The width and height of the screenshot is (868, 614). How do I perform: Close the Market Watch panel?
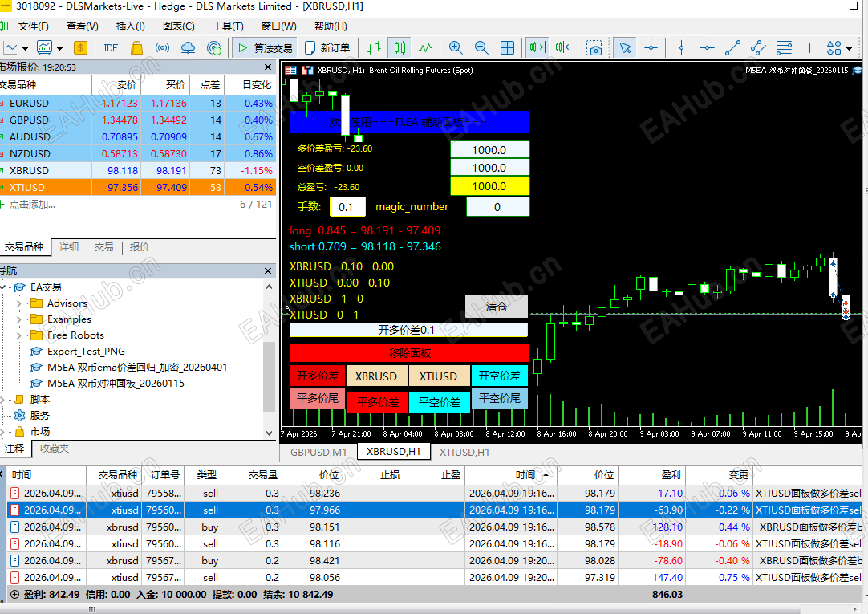(x=268, y=67)
